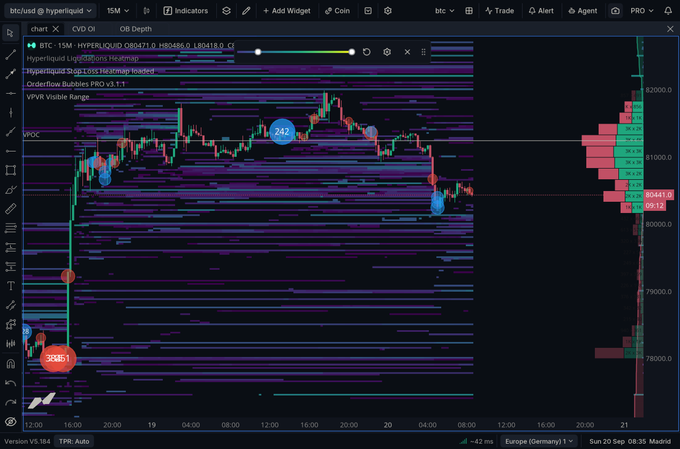Open the Agent button
680x449 pixels.
[582, 11]
